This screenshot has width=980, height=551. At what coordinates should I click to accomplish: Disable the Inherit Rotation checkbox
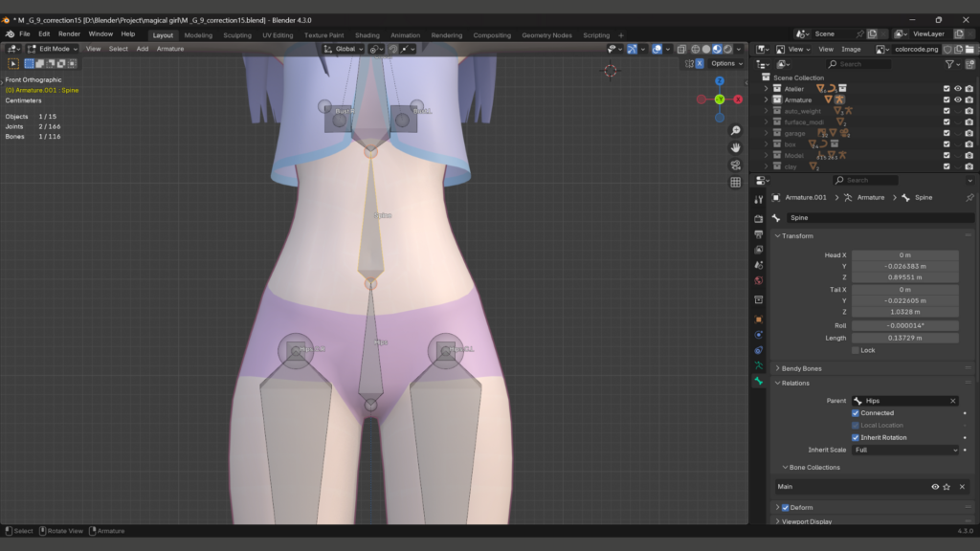pyautogui.click(x=856, y=437)
